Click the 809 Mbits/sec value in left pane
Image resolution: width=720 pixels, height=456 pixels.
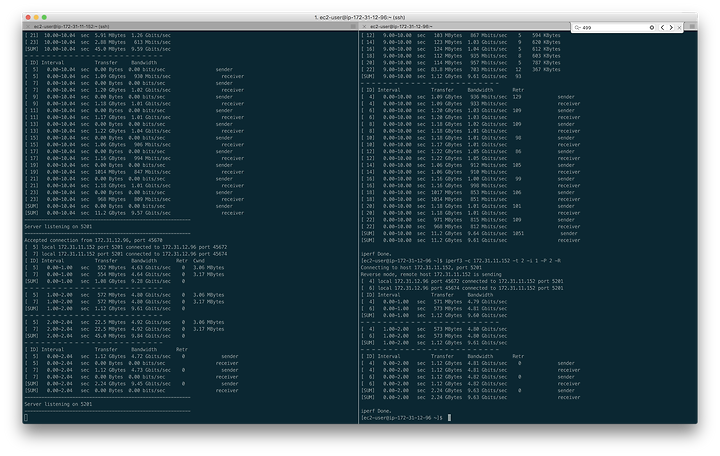(x=152, y=199)
